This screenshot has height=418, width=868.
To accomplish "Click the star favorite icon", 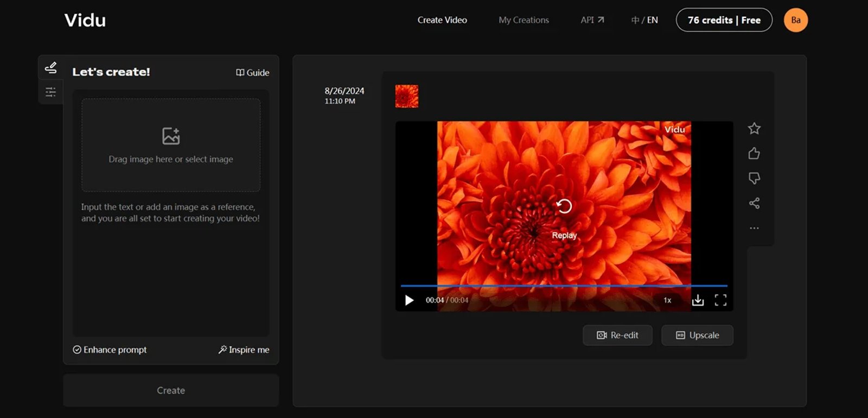I will (754, 129).
